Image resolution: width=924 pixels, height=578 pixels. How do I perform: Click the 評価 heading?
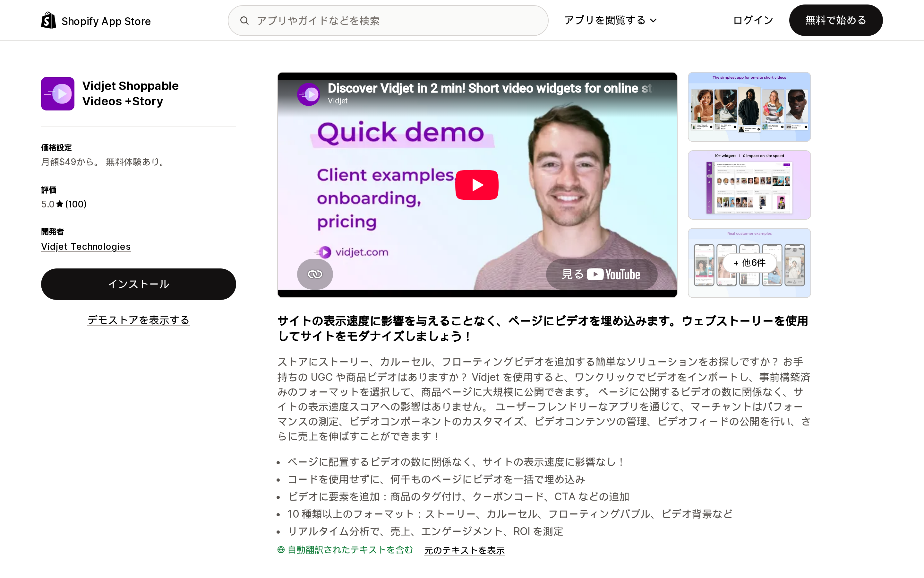click(x=49, y=190)
